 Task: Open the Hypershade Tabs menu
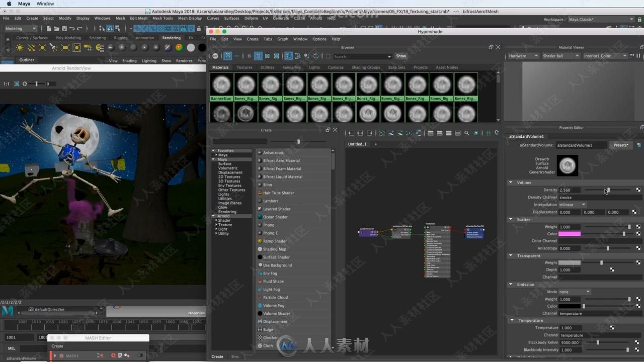pos(268,39)
